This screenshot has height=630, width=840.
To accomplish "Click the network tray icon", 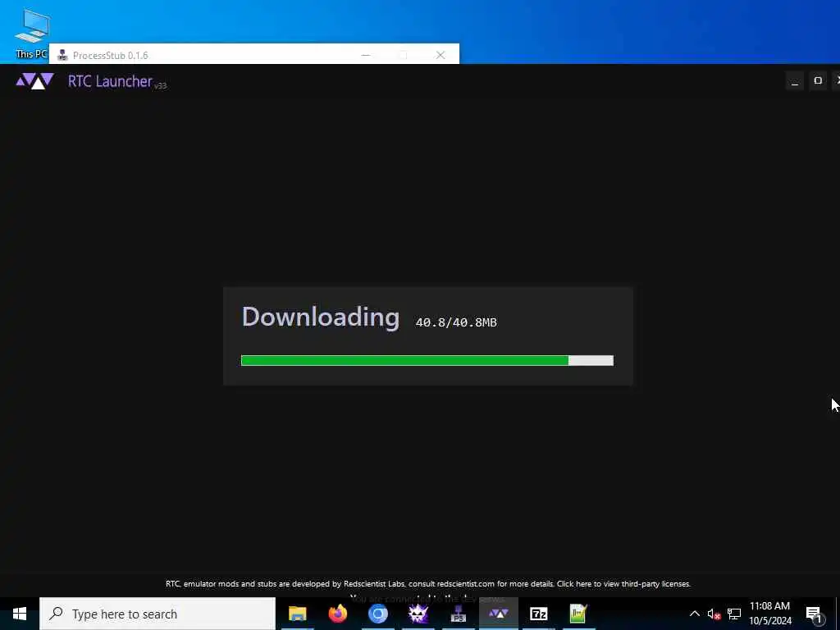I will (x=734, y=614).
